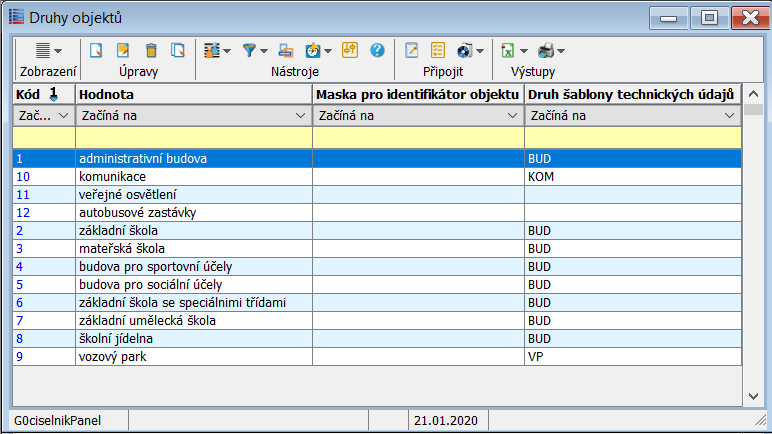Click the new record icon in Úpravy
Image resolution: width=772 pixels, height=434 pixels.
click(x=97, y=50)
